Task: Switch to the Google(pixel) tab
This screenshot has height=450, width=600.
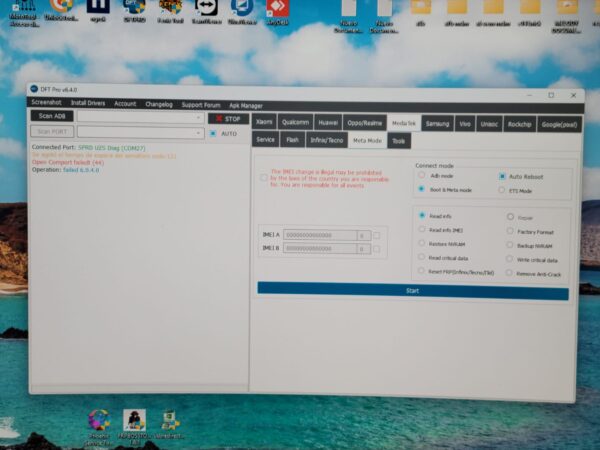Action: pos(559,125)
